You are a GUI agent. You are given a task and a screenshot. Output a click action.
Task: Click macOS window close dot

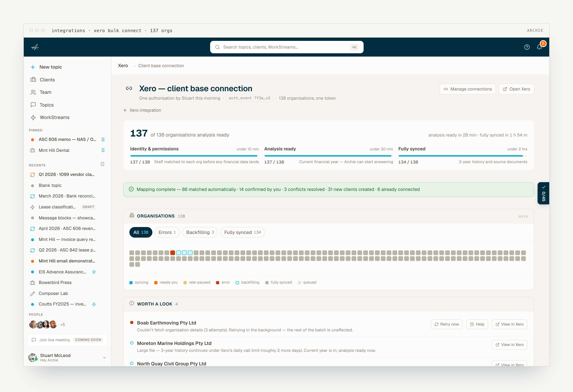[31, 30]
